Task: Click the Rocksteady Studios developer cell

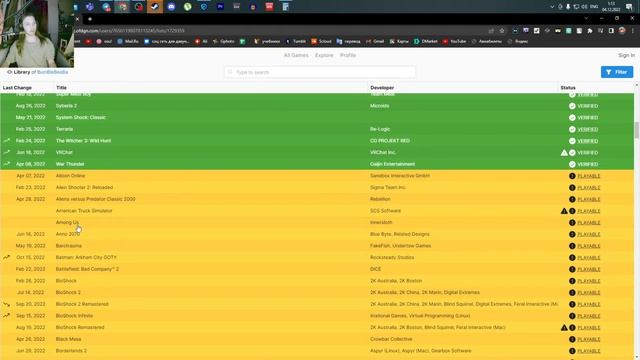Action: click(392, 258)
